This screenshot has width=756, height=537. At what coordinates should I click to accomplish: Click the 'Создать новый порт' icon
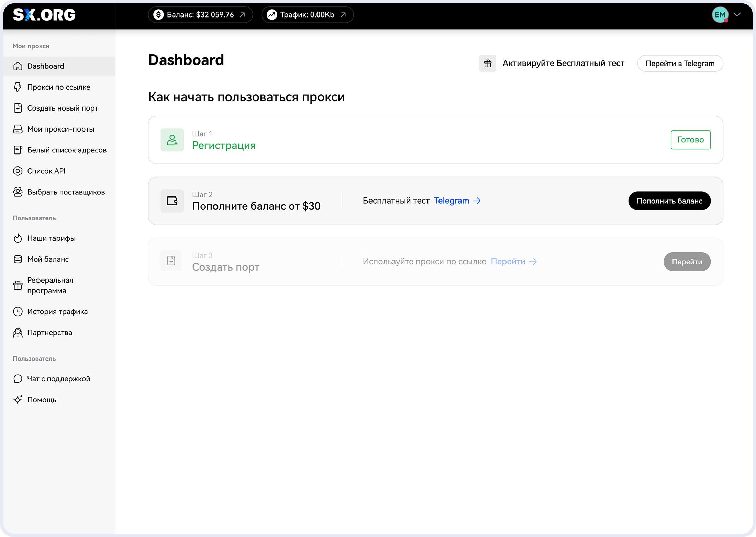[18, 108]
